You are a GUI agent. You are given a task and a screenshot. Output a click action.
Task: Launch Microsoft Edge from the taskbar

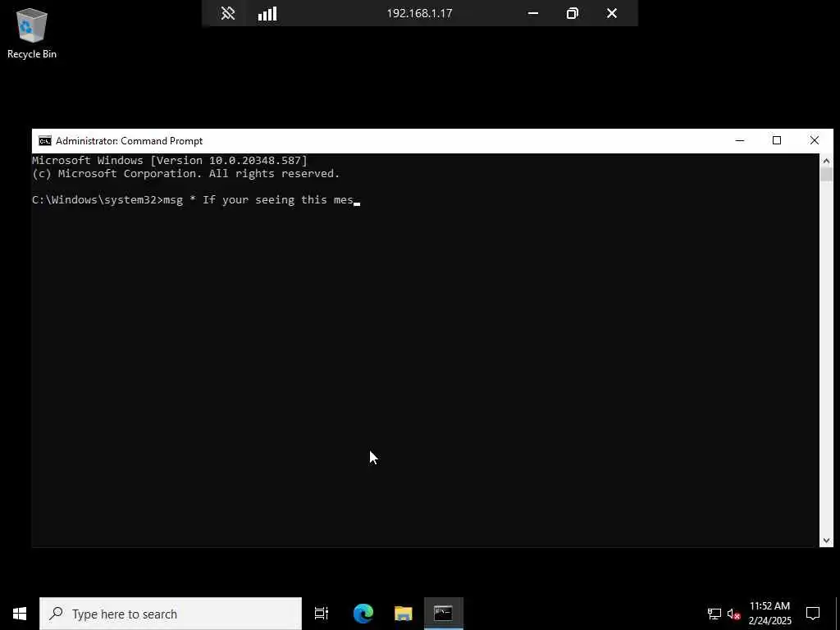pos(363,614)
